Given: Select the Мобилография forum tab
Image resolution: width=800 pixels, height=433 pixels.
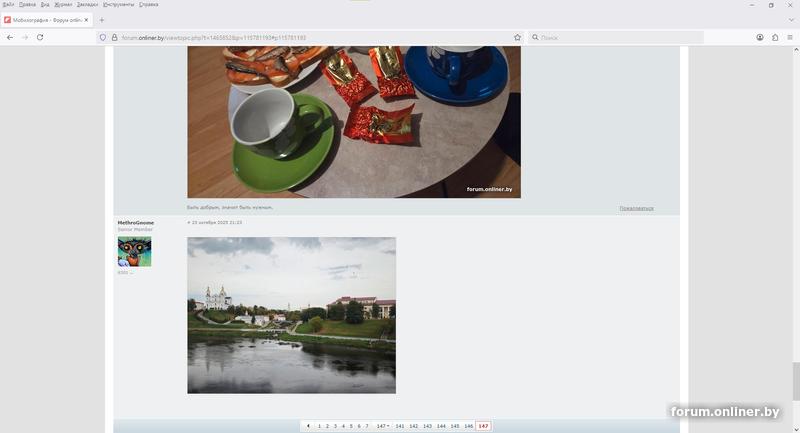Looking at the screenshot, I should click(x=46, y=20).
